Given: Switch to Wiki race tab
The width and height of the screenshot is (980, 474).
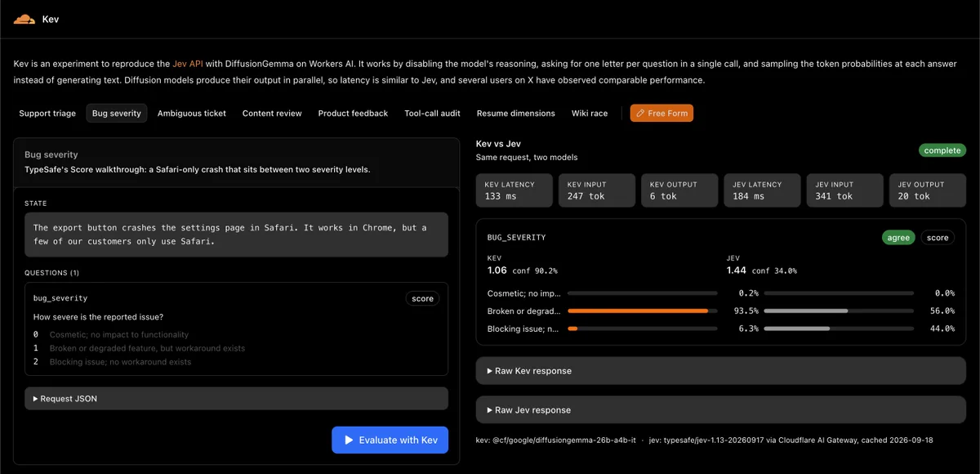Looking at the screenshot, I should pos(590,114).
